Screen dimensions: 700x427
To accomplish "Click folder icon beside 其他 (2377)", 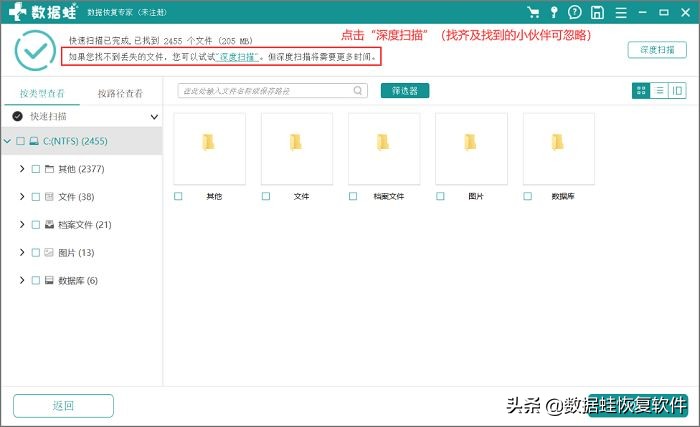I will coord(49,169).
